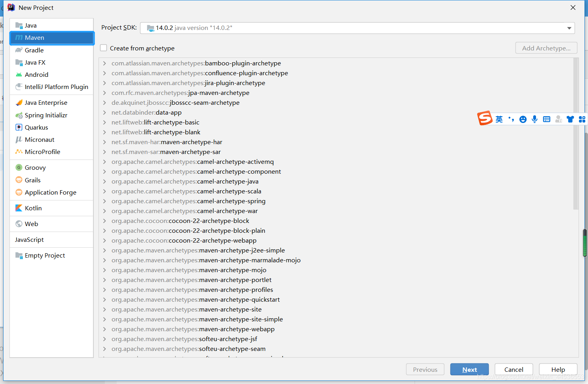Select the Java FX folder icon
This screenshot has height=384, width=588.
[x=19, y=62]
